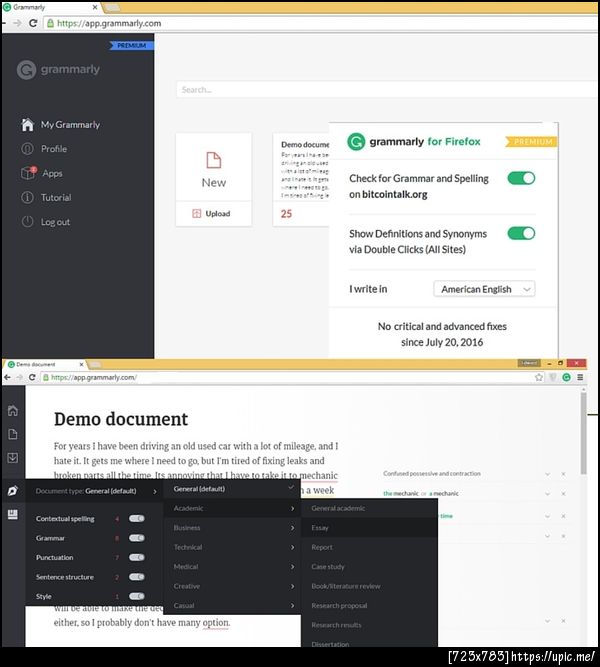
Task: Expand Confused possessive and contraction card chevron
Action: [548, 474]
